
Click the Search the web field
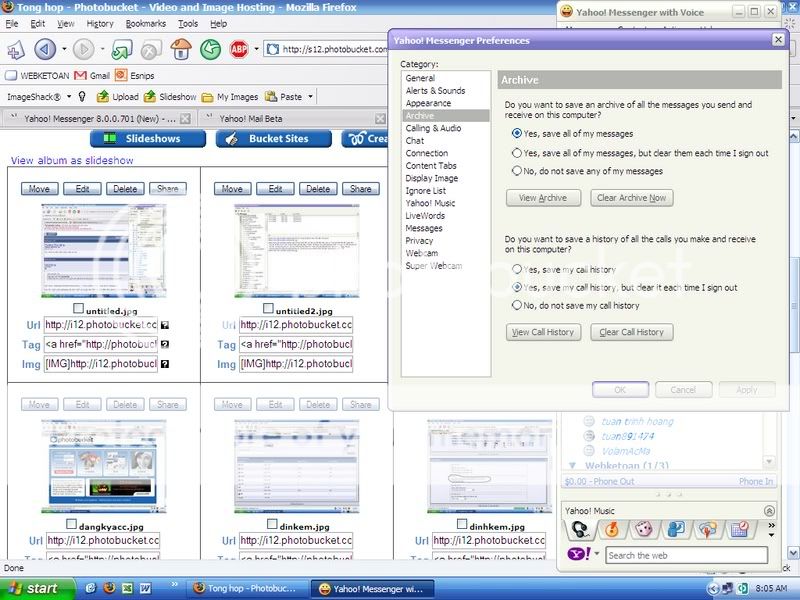click(x=685, y=555)
